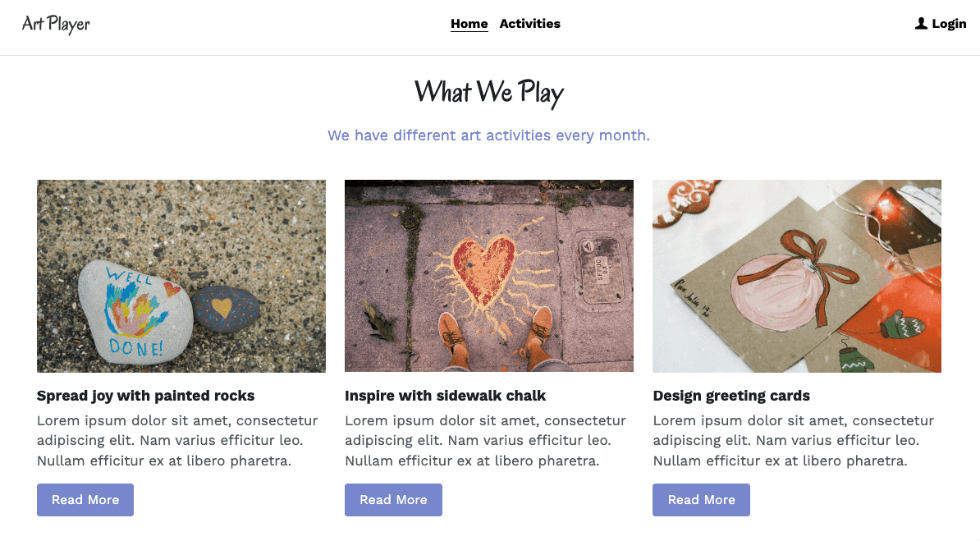Open the sidewalk chalk heart photo
This screenshot has height=541, width=980.
click(488, 275)
